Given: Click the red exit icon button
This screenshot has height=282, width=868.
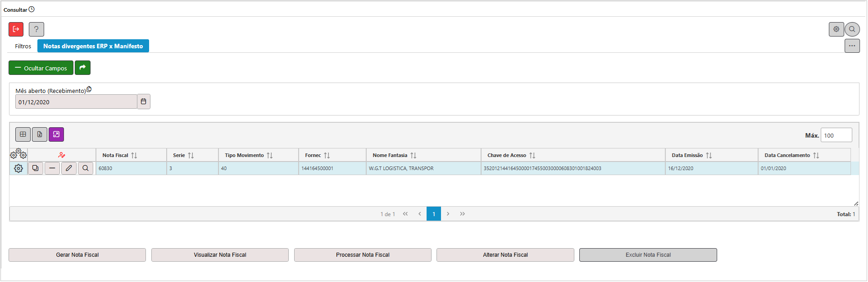Looking at the screenshot, I should pos(16,29).
